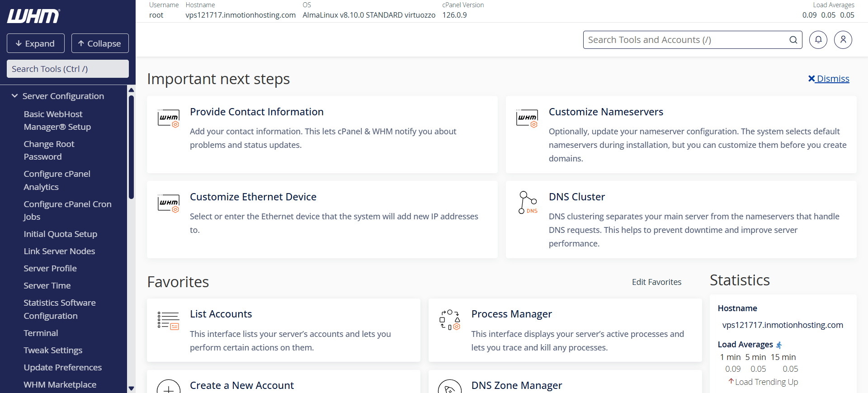Image resolution: width=868 pixels, height=393 pixels.
Task: Click the sidebar scrollbar up arrow
Action: tap(131, 90)
